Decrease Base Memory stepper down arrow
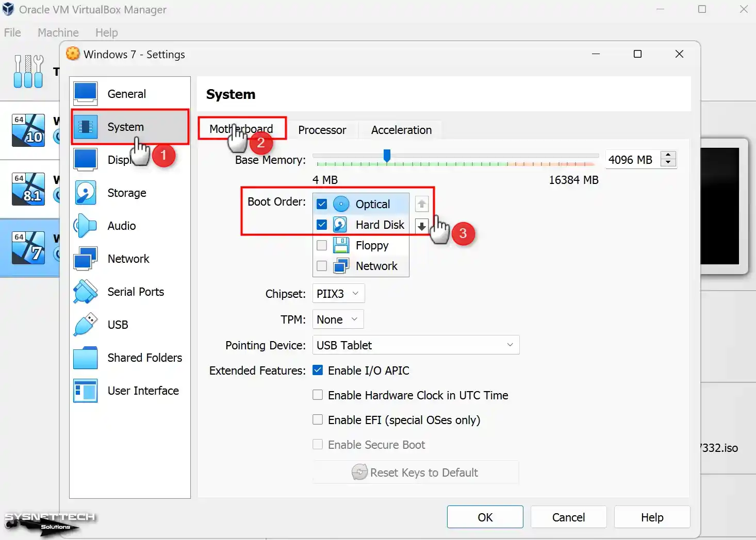Viewport: 756px width, 540px height. click(x=668, y=163)
